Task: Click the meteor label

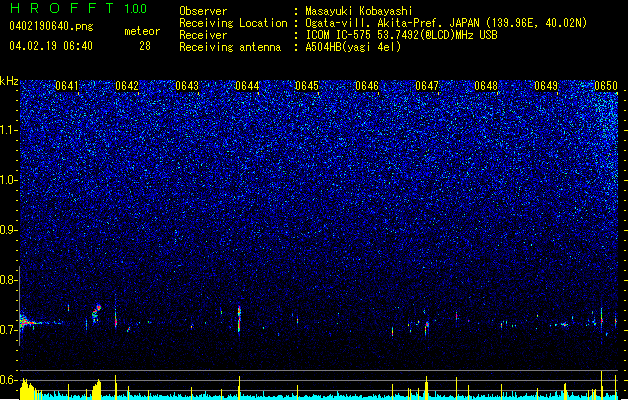Action: pyautogui.click(x=142, y=31)
